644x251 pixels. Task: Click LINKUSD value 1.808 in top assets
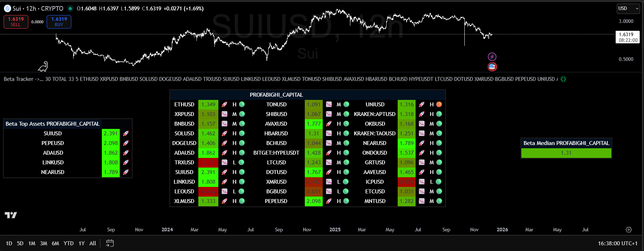click(x=111, y=163)
